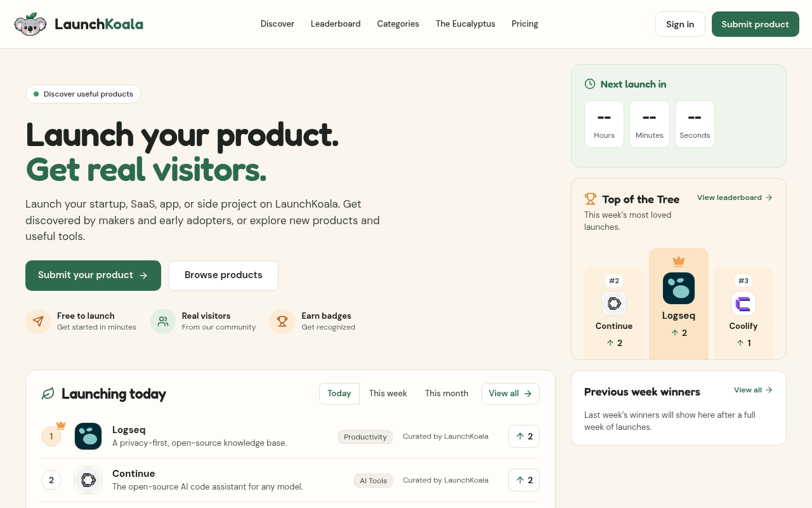The width and height of the screenshot is (812, 508).
Task: Click the green Submit your product button
Action: click(93, 276)
